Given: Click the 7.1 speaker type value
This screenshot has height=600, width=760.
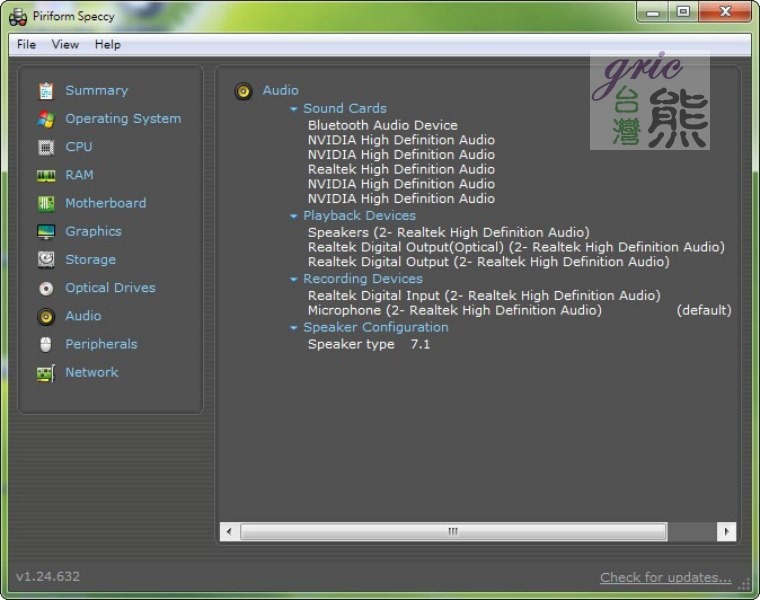Looking at the screenshot, I should pos(420,345).
